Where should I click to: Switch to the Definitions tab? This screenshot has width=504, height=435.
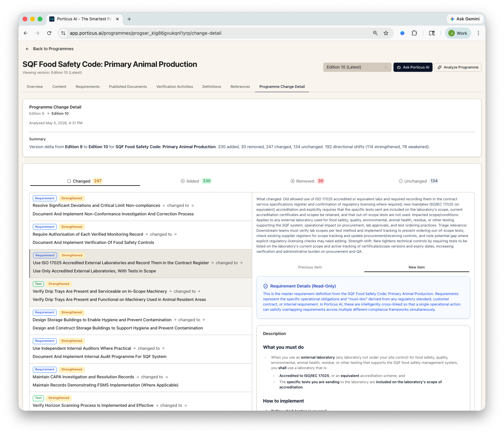click(212, 87)
